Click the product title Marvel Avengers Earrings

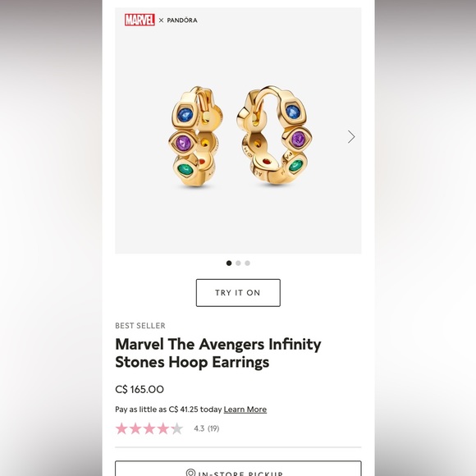click(x=218, y=353)
